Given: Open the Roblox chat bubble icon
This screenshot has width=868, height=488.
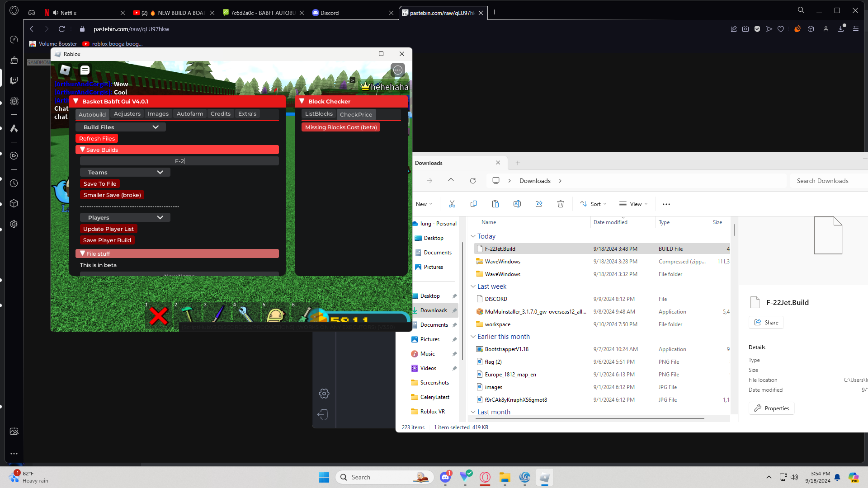Looking at the screenshot, I should pos(85,70).
